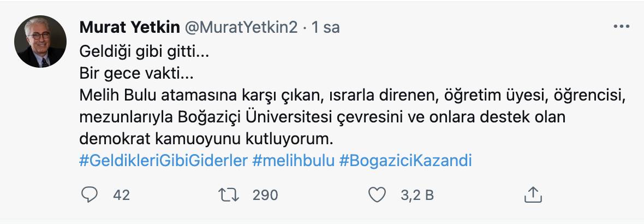Viewport: 644px width, 224px height.
Task: Click the text 'demokrat kamuoyunu kutluyorum.'
Action: (x=206, y=140)
